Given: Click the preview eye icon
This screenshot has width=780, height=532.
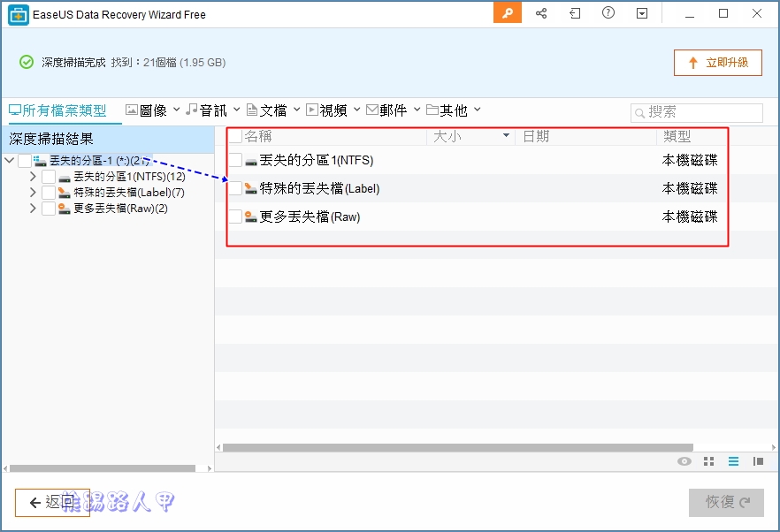Looking at the screenshot, I should (x=684, y=461).
